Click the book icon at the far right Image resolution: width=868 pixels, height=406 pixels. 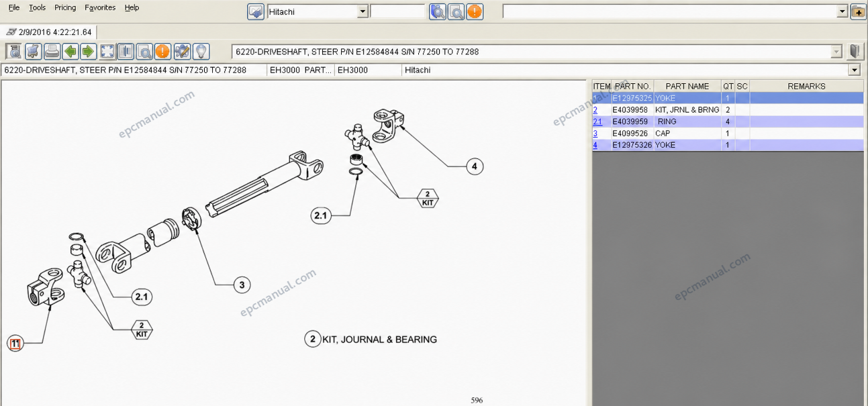click(x=855, y=52)
